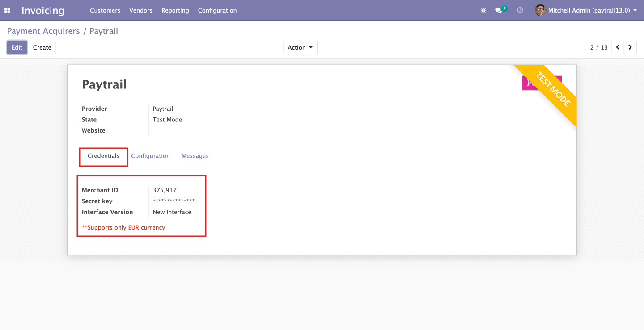Click the masked Secret key value
The width and height of the screenshot is (644, 330).
174,201
